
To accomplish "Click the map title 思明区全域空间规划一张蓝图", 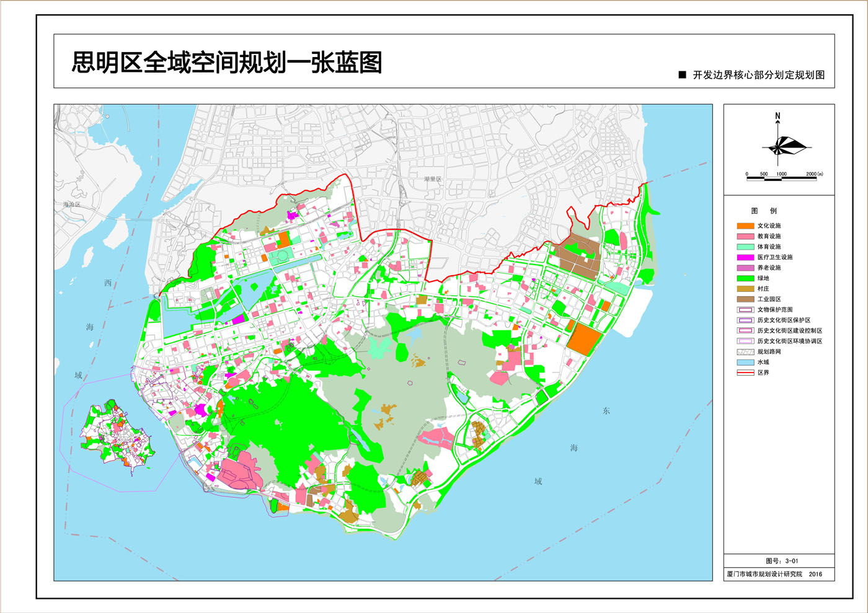I will [227, 63].
